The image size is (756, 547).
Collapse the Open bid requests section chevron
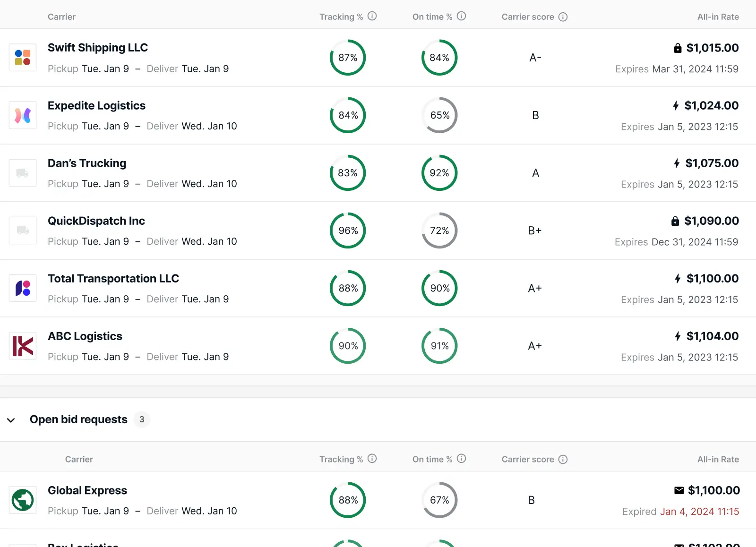11,420
